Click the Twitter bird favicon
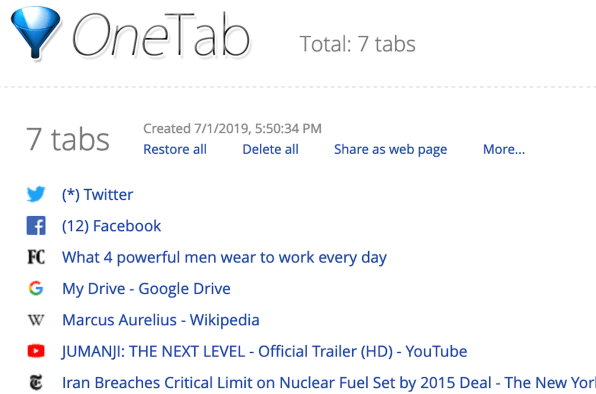Viewport: 596px width, 394px height. point(36,194)
